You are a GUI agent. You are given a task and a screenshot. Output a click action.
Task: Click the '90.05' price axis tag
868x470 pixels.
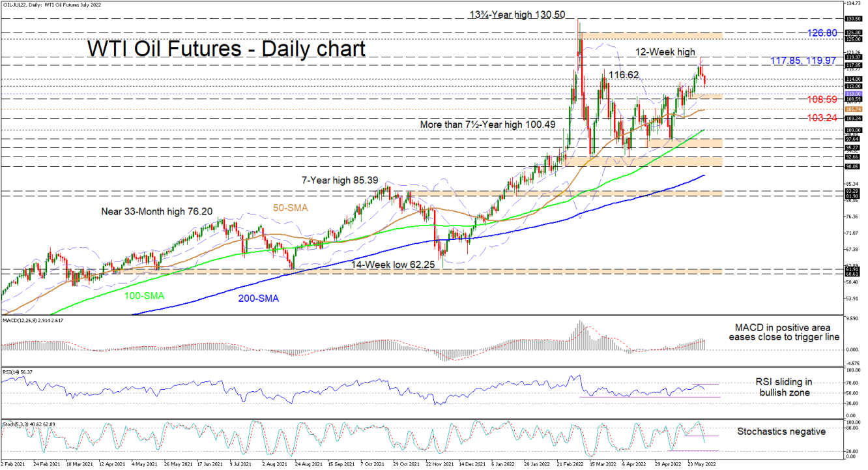coord(853,166)
